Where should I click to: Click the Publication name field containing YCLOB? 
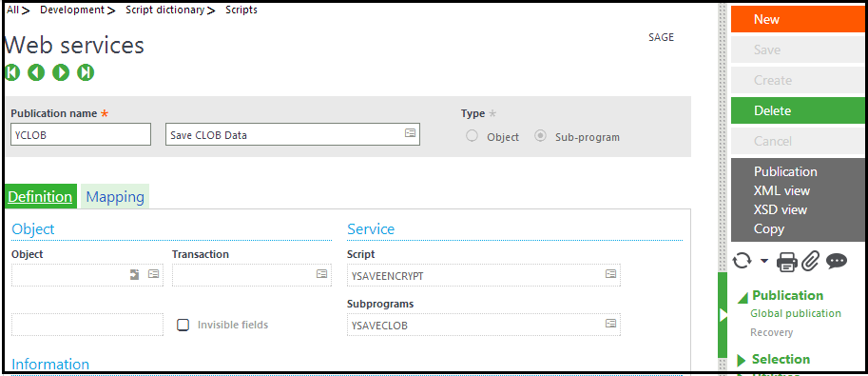(x=81, y=134)
